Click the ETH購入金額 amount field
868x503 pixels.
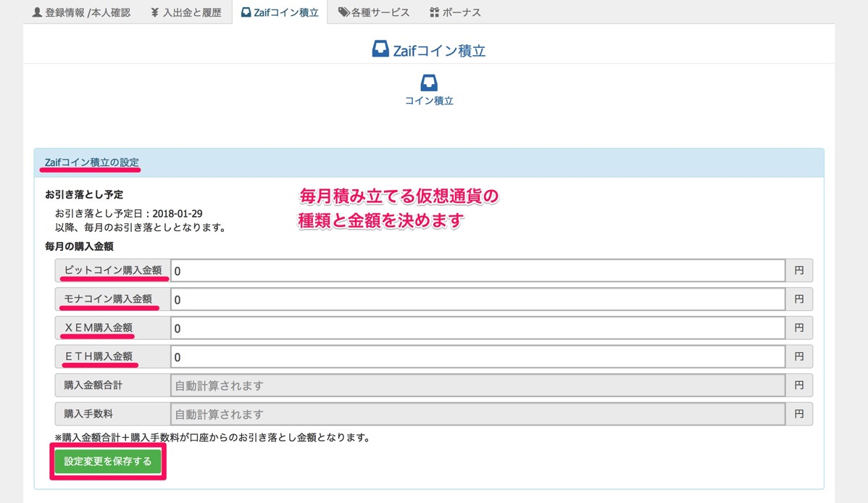coord(477,357)
